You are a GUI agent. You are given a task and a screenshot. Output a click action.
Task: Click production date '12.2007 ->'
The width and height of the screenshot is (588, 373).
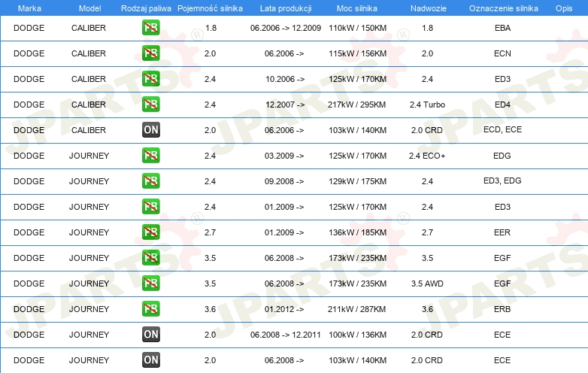(285, 105)
